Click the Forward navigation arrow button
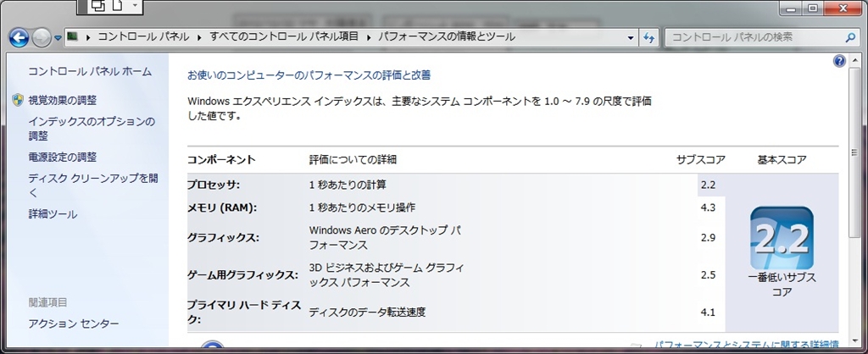 41,37
